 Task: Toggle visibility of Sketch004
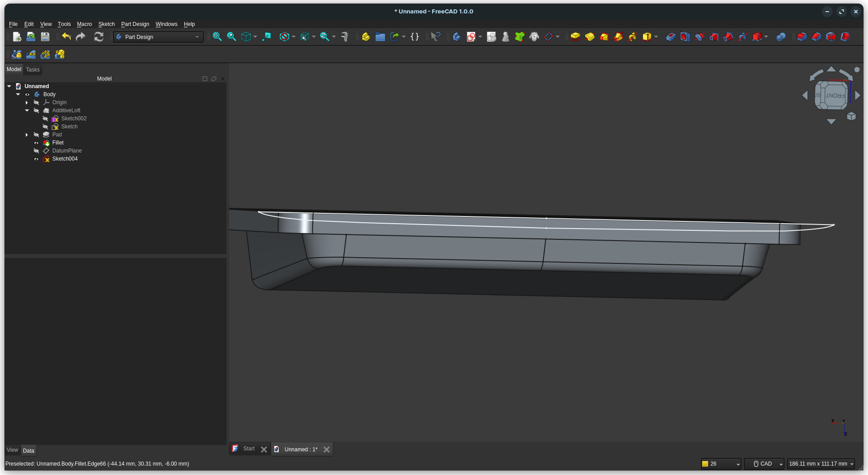36,159
